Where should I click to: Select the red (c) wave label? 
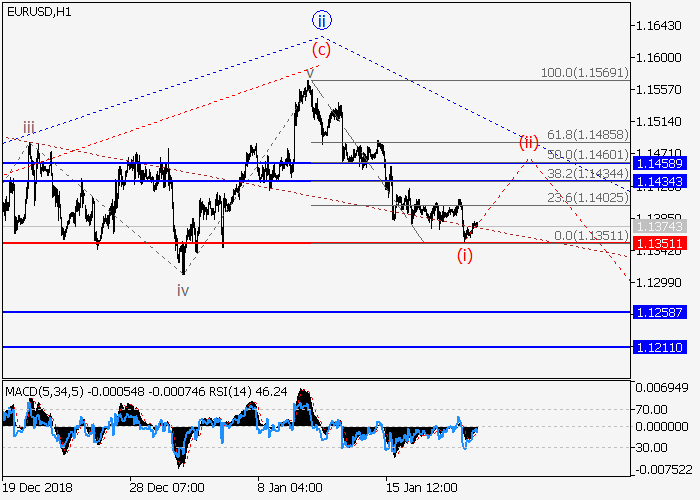321,49
